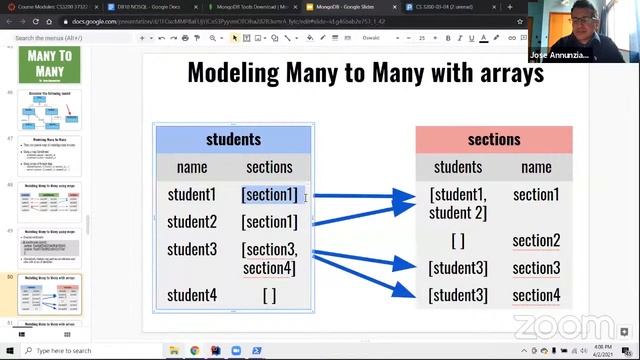Click the slide title Modeling Many to Many
The image size is (640, 360).
[x=366, y=73]
